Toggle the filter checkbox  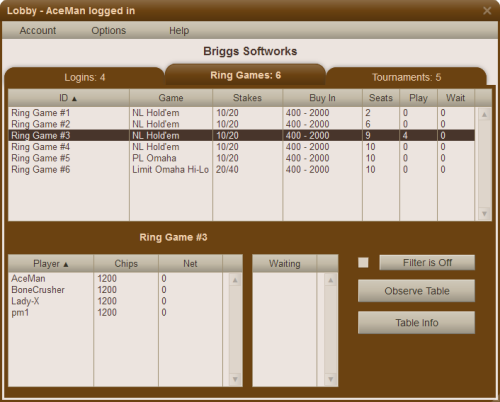[363, 263]
